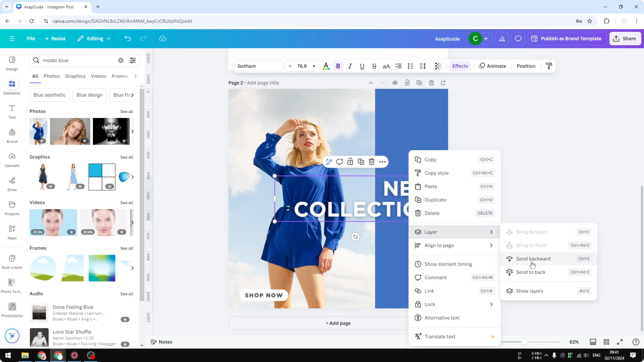The image size is (644, 362).
Task: Switch to the Photos tab
Action: click(x=52, y=76)
